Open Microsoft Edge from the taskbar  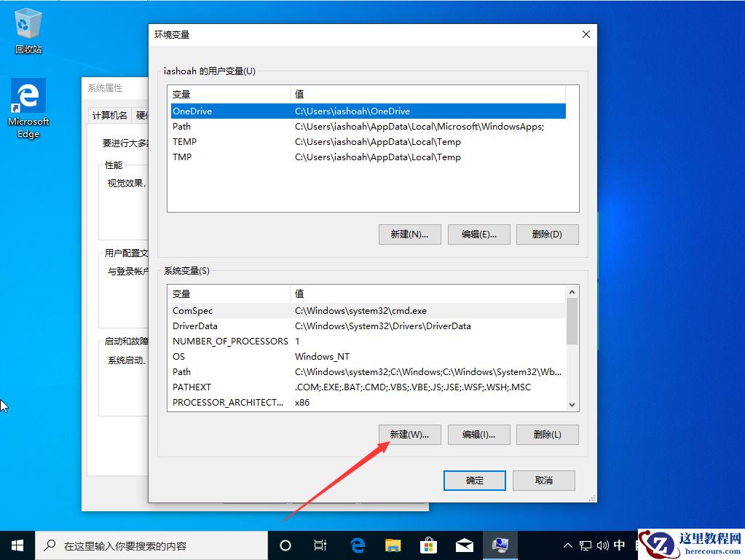pyautogui.click(x=358, y=545)
